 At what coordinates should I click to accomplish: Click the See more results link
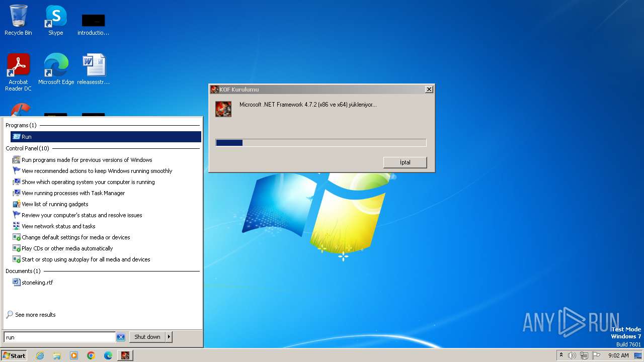[31, 315]
